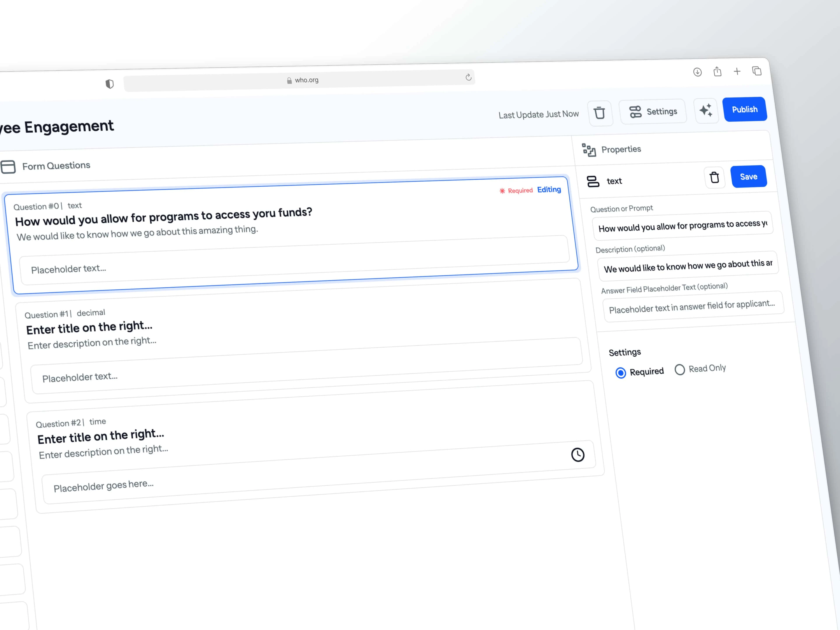This screenshot has height=630, width=840.
Task: Click the Properties panel icon
Action: [x=589, y=150]
